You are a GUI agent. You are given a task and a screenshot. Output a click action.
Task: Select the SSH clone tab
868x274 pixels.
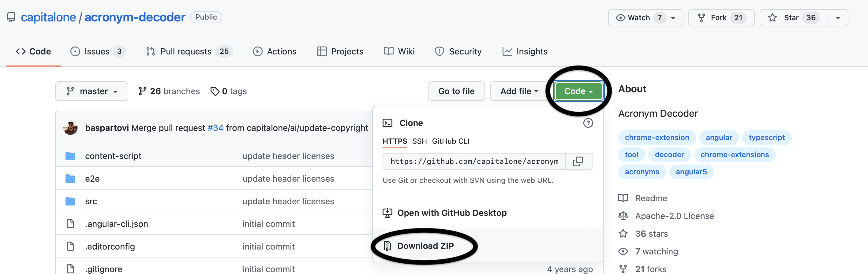pyautogui.click(x=420, y=141)
